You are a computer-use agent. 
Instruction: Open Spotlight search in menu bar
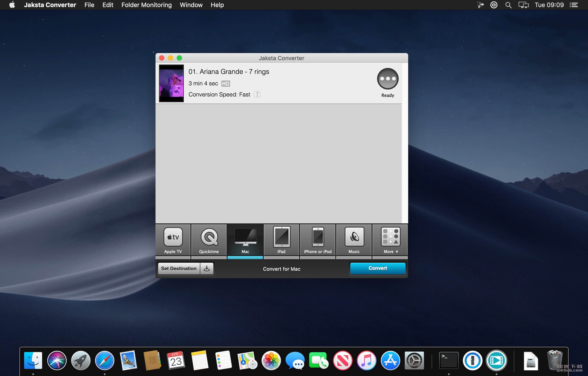(x=508, y=5)
